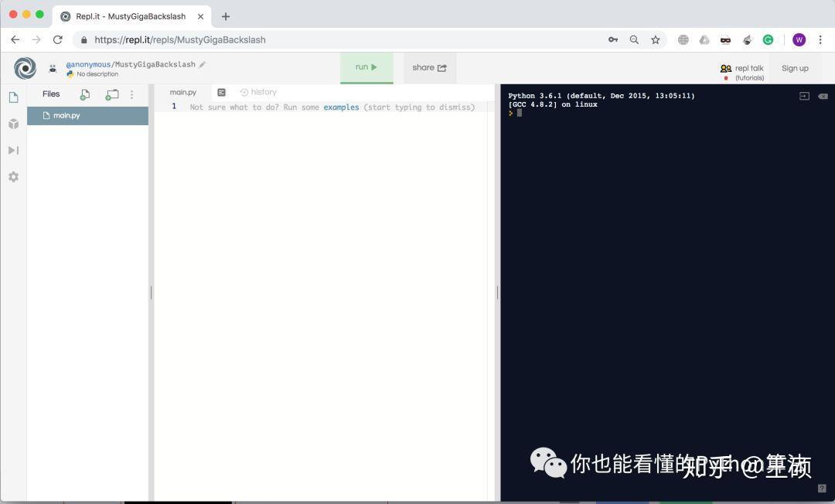835x504 pixels.
Task: Select the debugger icon in the left sidebar
Action: [x=13, y=150]
